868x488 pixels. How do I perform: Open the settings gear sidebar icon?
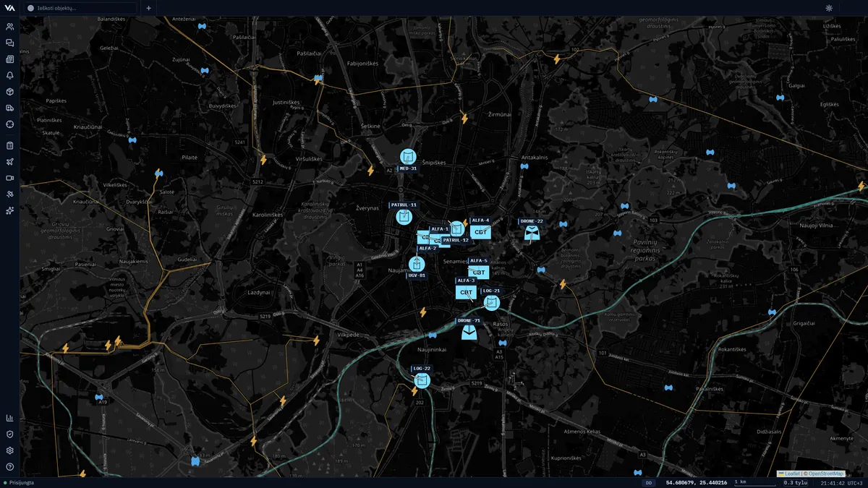tap(10, 450)
